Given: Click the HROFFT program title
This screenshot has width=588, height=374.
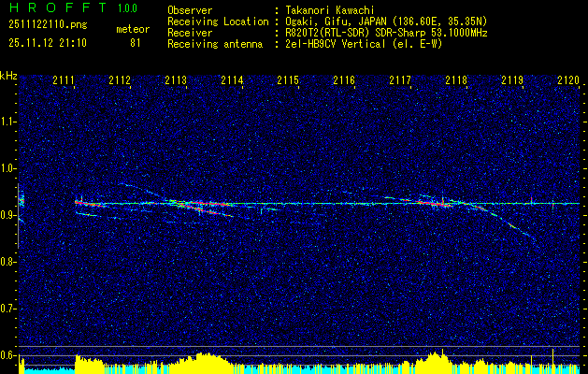Looking at the screenshot, I should pos(58,7).
